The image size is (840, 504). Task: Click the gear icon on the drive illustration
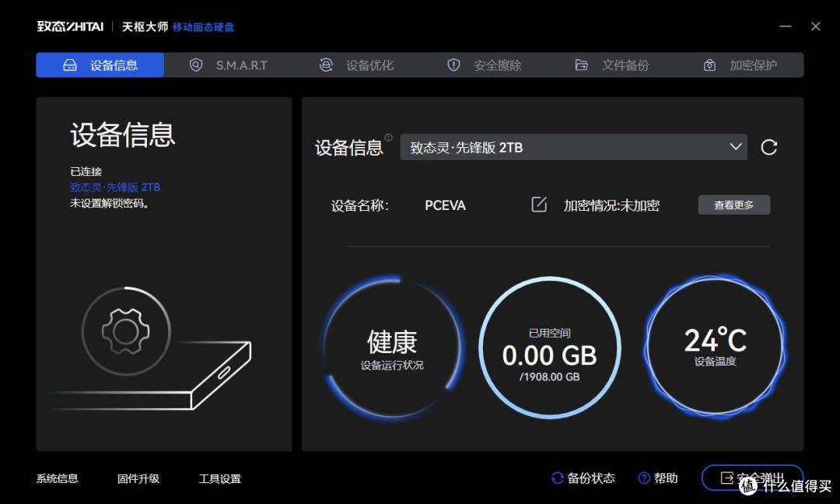click(126, 331)
